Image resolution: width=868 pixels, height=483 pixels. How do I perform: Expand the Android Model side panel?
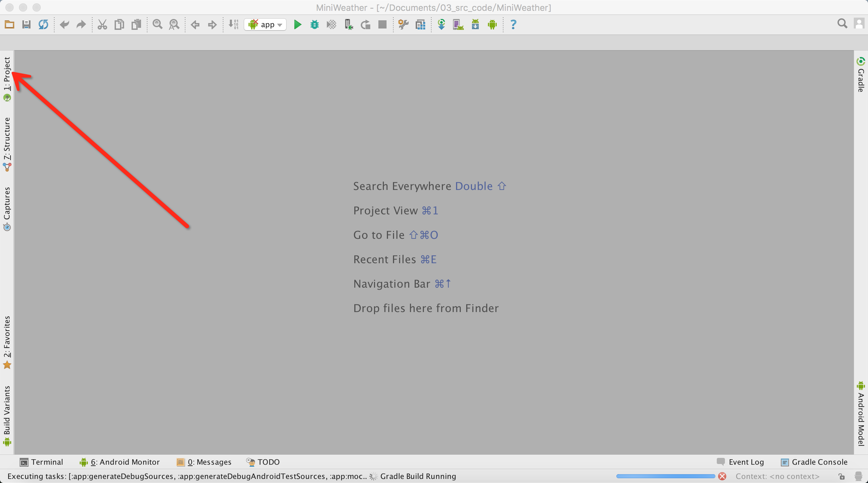tap(861, 413)
